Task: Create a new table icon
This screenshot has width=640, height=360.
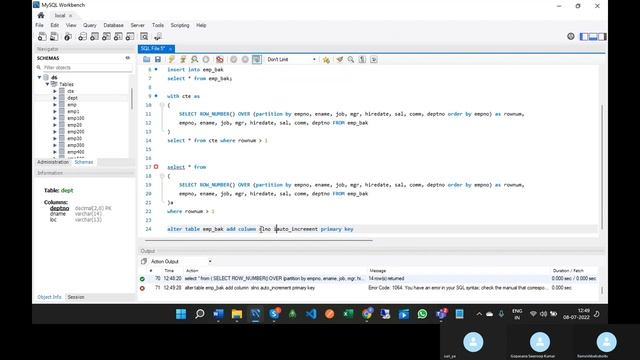Action: pyautogui.click(x=94, y=37)
